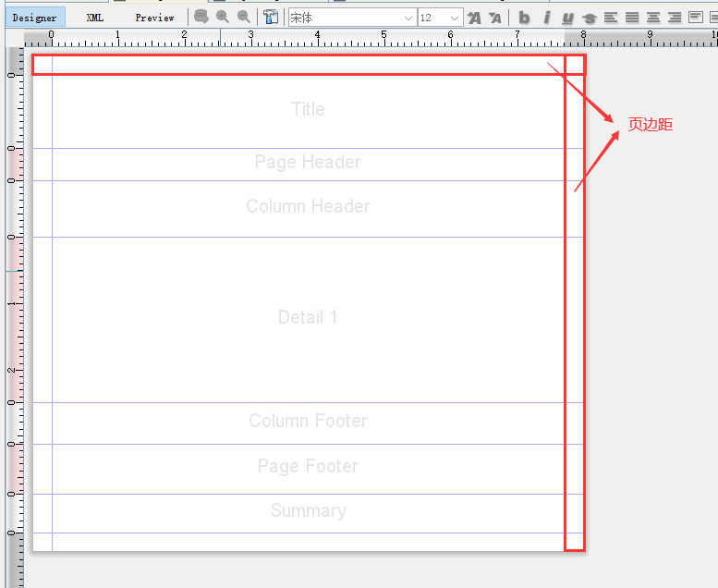The width and height of the screenshot is (718, 588).
Task: Decrease font size with smaller A icon
Action: point(495,18)
